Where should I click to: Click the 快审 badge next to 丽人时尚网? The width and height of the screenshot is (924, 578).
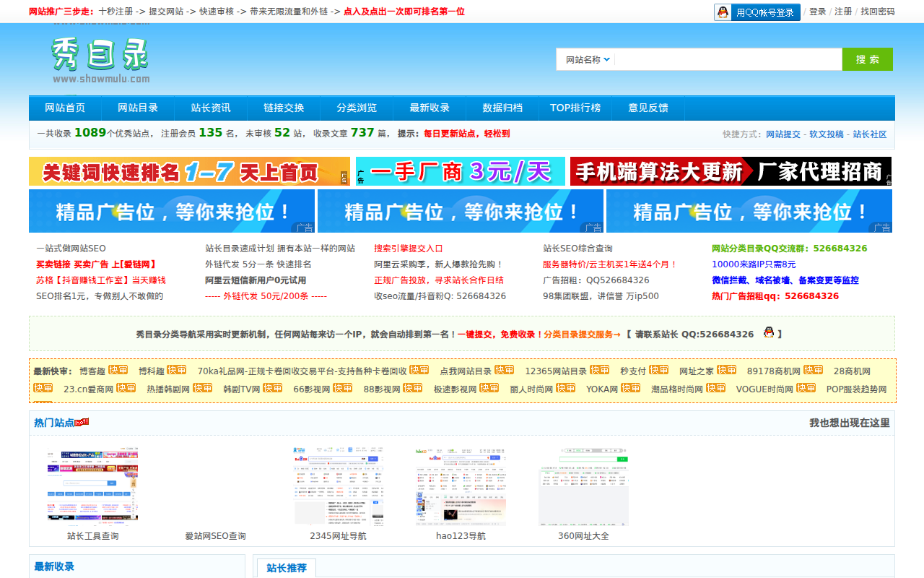coord(566,388)
